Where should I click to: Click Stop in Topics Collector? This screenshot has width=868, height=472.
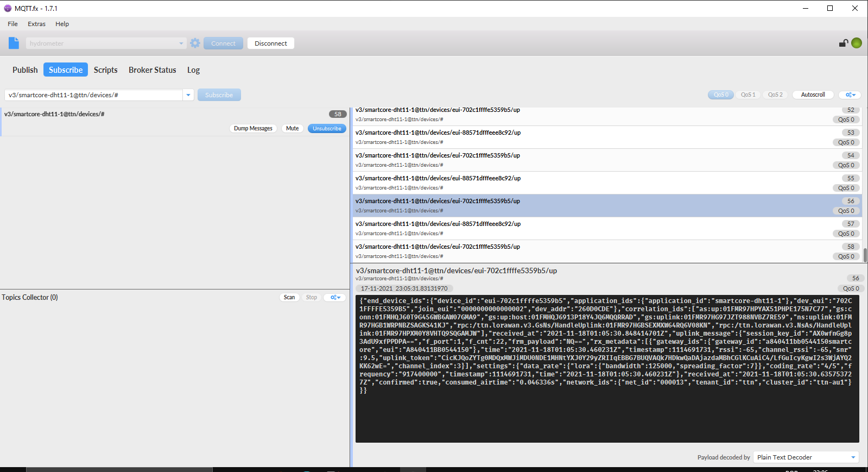click(311, 297)
